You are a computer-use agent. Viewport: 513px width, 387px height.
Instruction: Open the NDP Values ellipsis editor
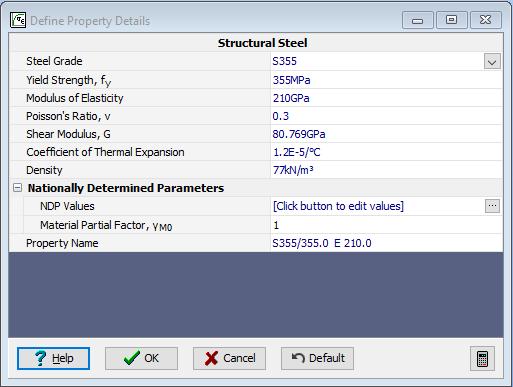(492, 206)
